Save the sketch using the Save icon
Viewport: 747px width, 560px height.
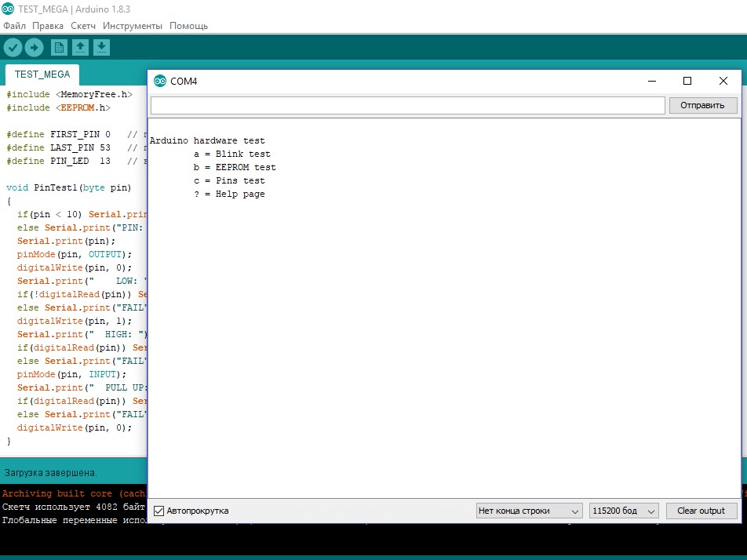point(101,48)
